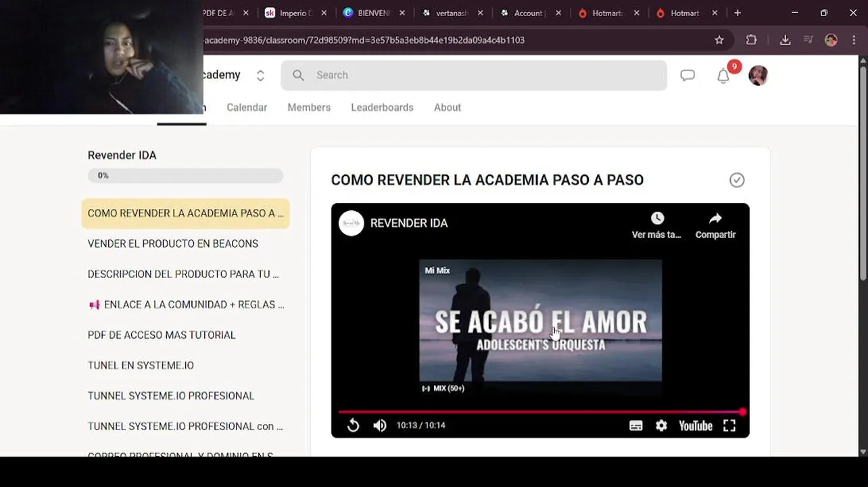Open the browser extensions puzzle icon
The width and height of the screenshot is (868, 487).
[751, 40]
